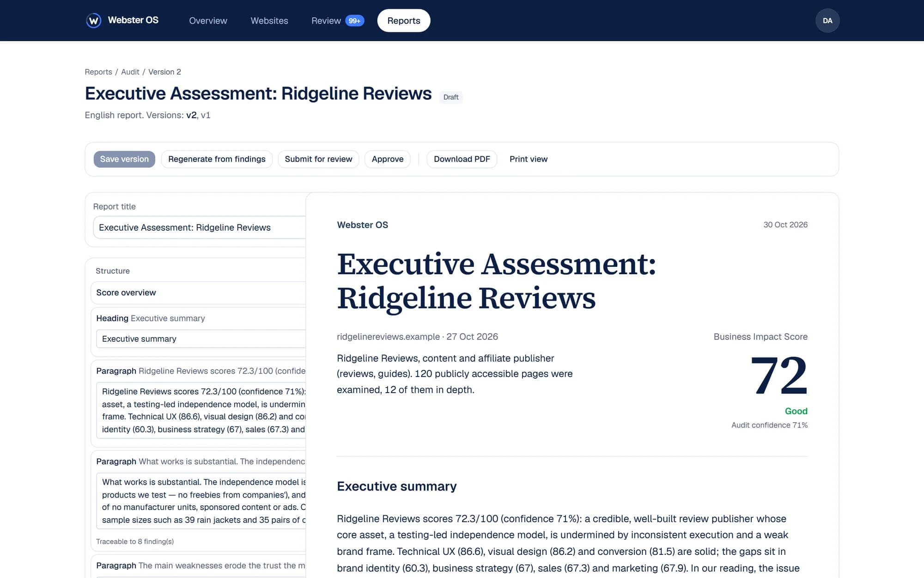The width and height of the screenshot is (924, 578).
Task: Click the 'Heading Executive summary' block label
Action: click(x=151, y=318)
